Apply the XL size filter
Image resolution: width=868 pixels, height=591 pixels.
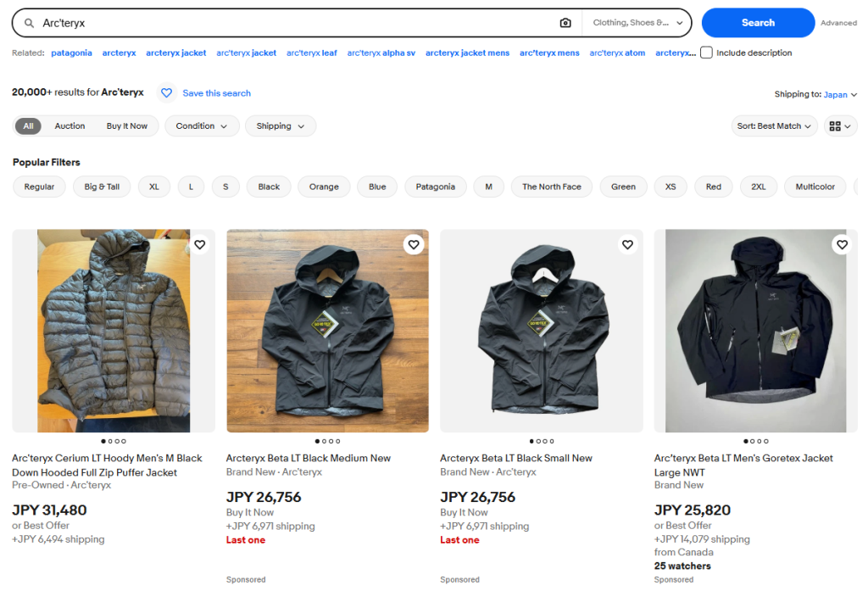coord(154,187)
